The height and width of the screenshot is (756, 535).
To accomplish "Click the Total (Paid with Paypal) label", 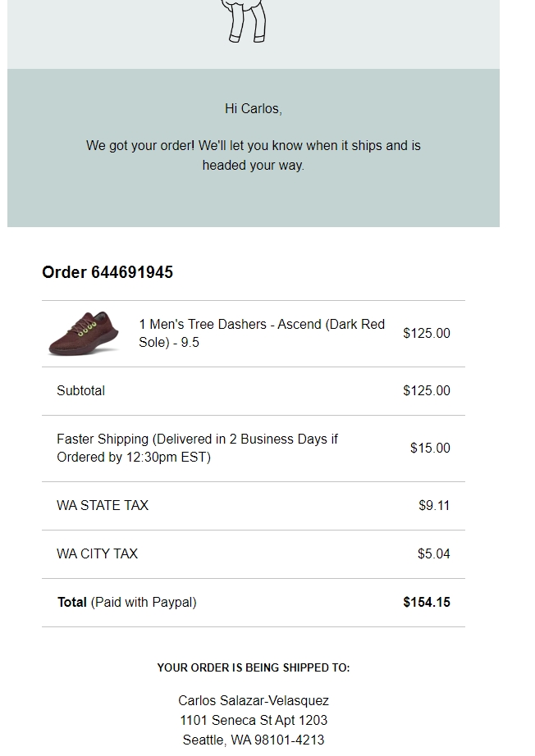I will pyautogui.click(x=127, y=602).
